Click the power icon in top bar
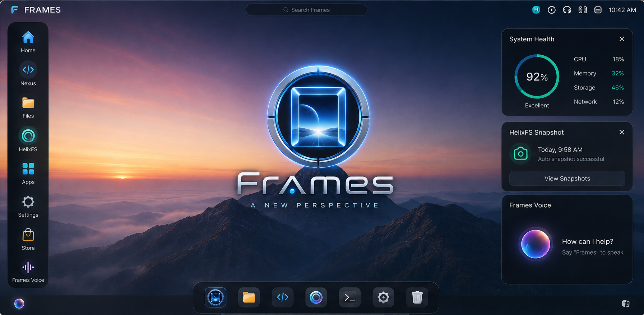 pos(552,10)
